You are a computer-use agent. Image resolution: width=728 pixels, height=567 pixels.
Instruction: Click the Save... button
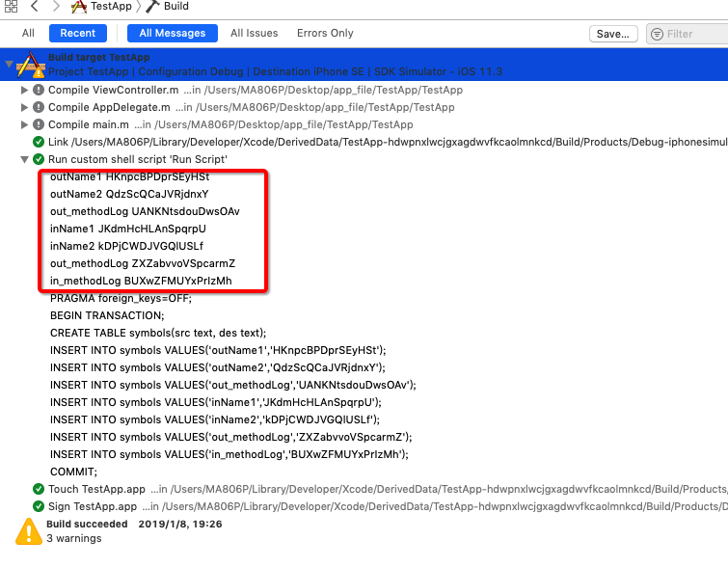point(612,34)
